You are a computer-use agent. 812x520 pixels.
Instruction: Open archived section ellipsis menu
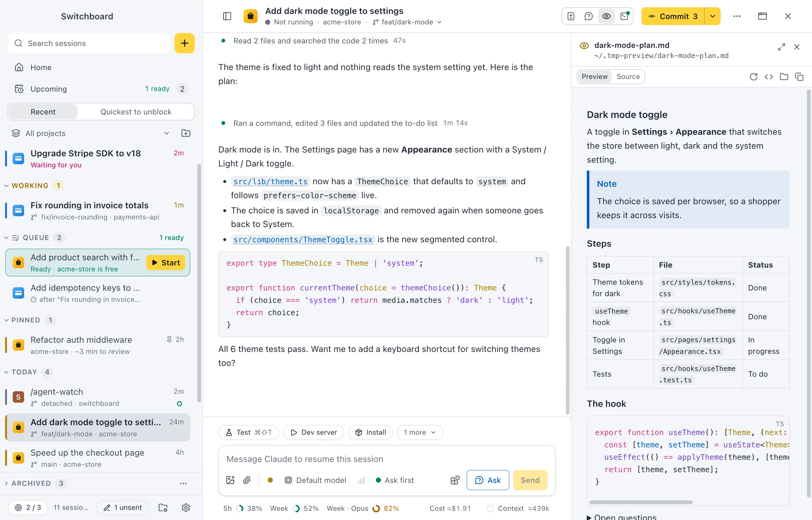pyautogui.click(x=183, y=484)
